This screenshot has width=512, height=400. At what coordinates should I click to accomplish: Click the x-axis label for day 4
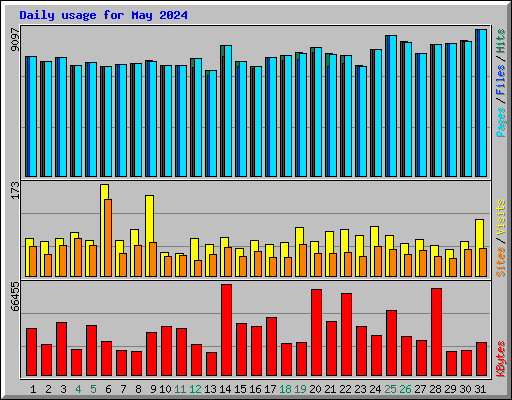pyautogui.click(x=78, y=389)
